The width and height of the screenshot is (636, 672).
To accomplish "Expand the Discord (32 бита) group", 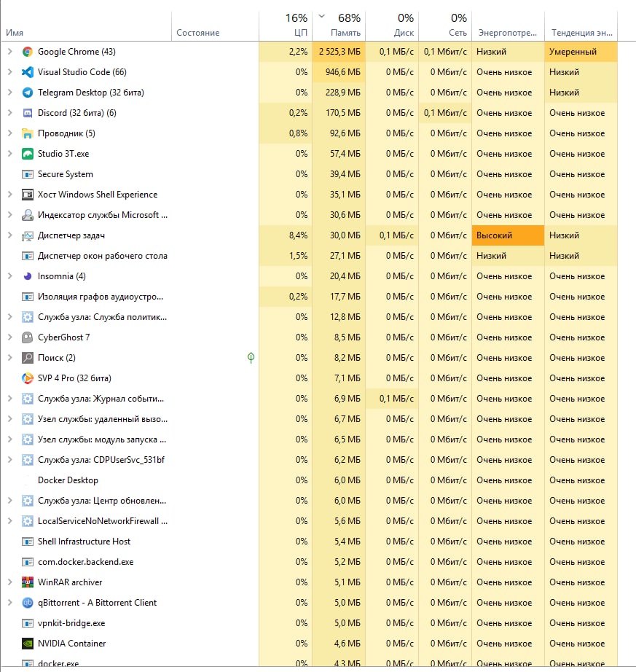I will click(10, 113).
